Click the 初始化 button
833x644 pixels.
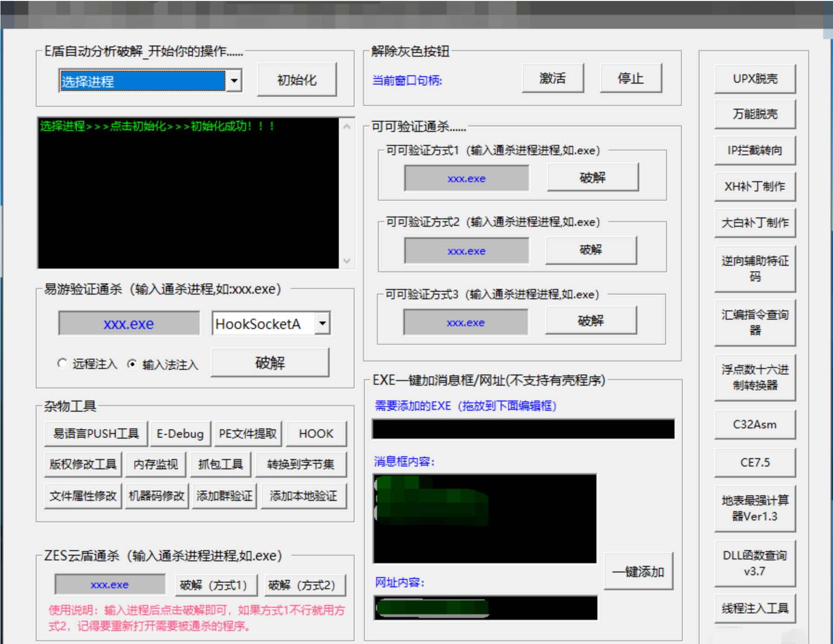(297, 80)
